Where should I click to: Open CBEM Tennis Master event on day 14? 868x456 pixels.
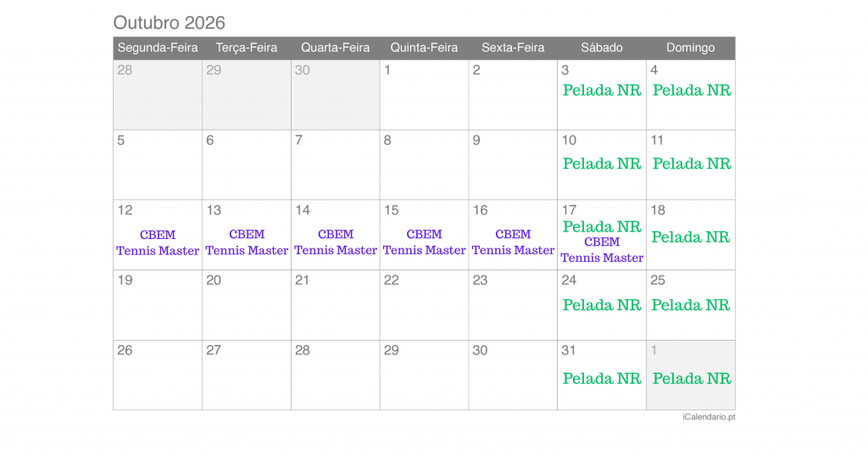point(336,242)
